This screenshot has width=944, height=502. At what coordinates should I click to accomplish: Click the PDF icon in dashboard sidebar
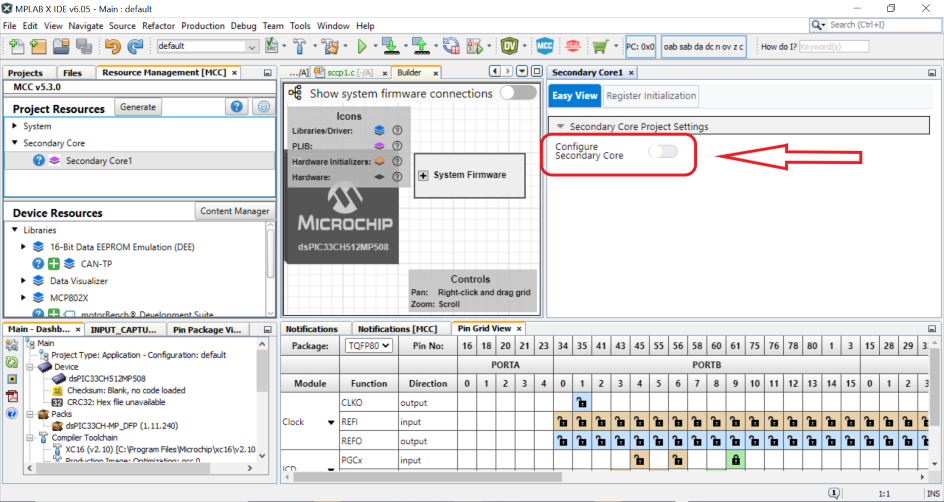[11, 396]
